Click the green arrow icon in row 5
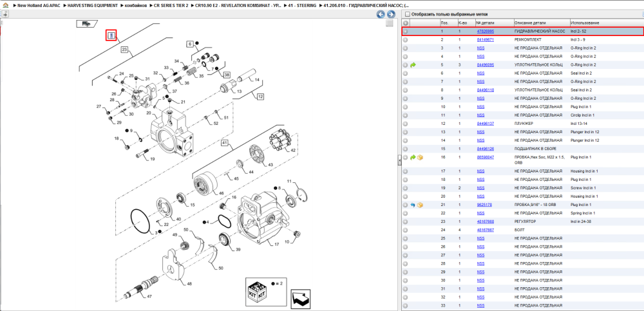 413,65
